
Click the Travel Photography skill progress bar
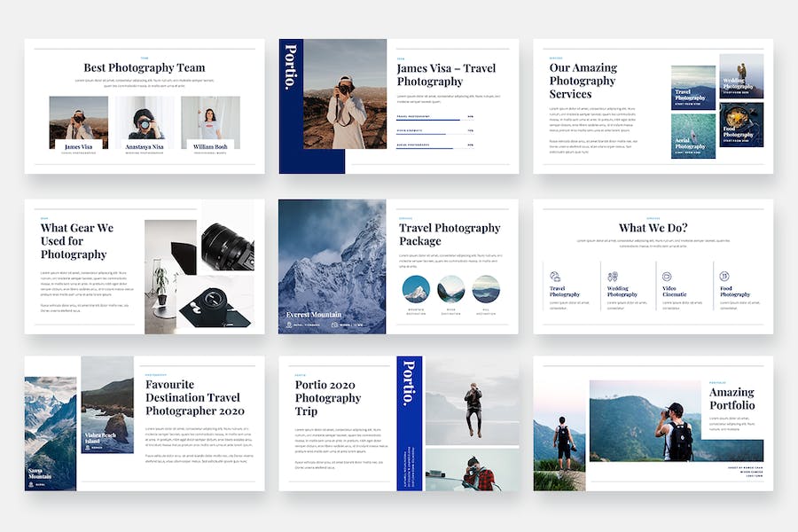[428, 119]
